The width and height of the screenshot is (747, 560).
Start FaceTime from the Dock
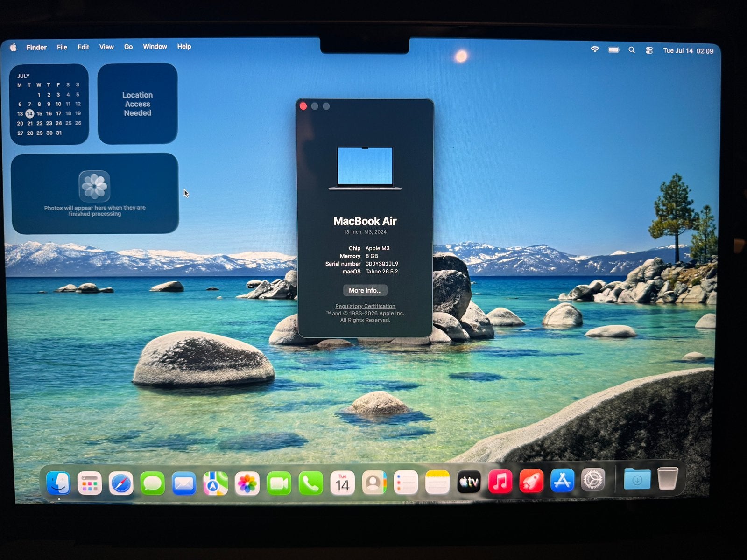(x=279, y=483)
